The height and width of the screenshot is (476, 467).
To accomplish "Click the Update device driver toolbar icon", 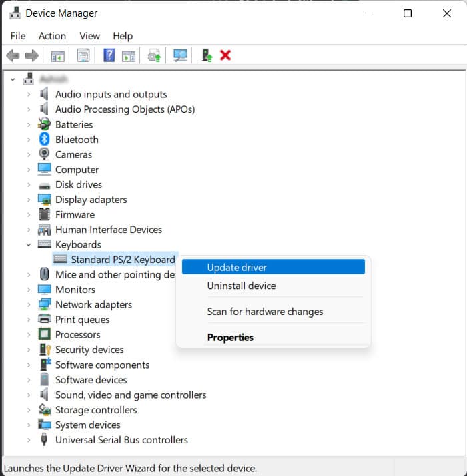I will [x=155, y=55].
